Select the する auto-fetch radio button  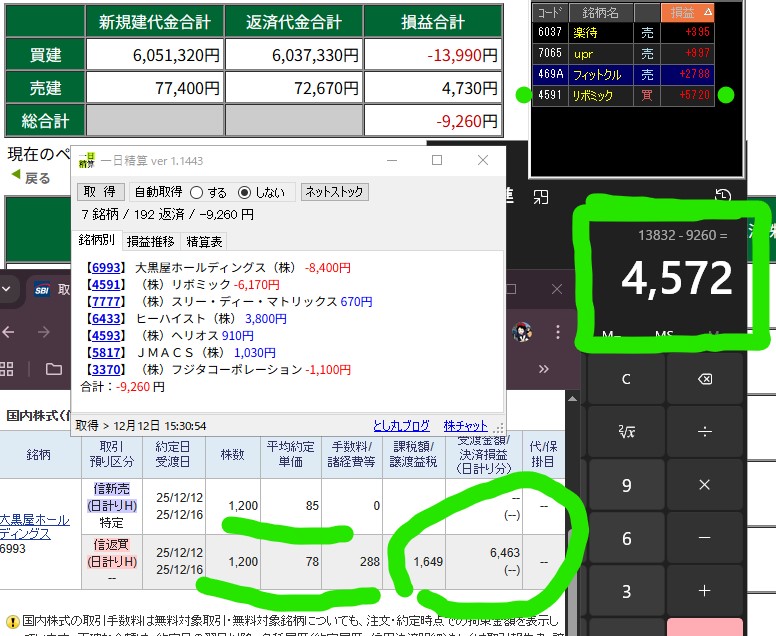[196, 192]
